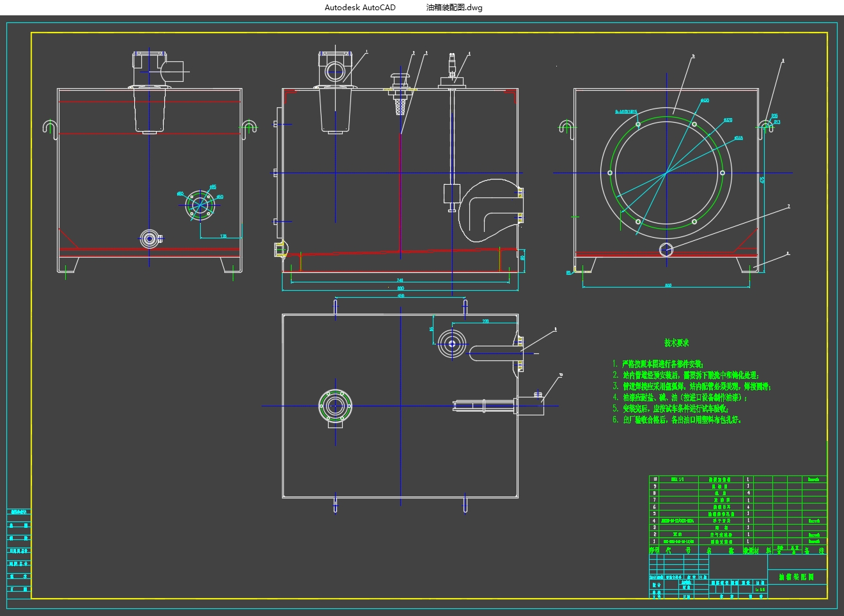The height and width of the screenshot is (616, 844).
Task: Select the curved suction pipe elbow in section view
Action: pos(489,211)
